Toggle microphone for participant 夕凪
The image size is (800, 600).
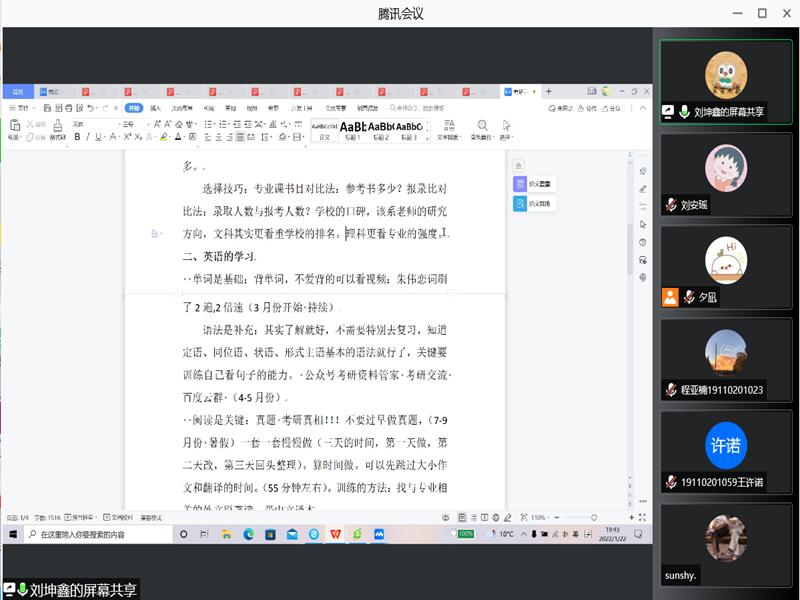pos(689,297)
